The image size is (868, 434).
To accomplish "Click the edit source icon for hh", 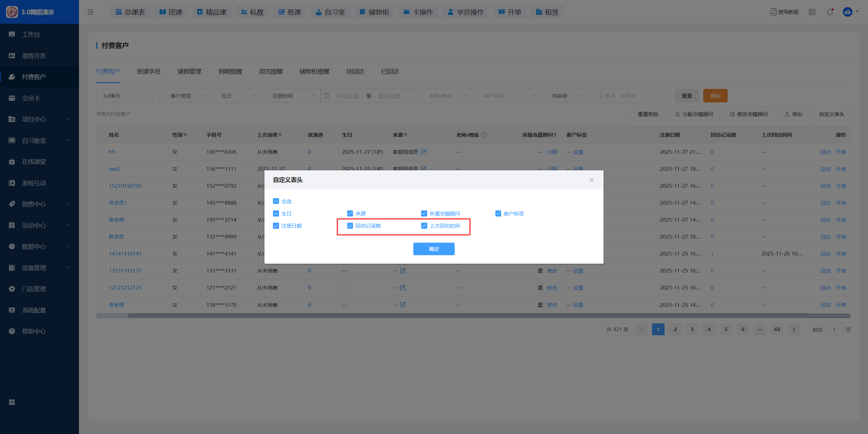I will pyautogui.click(x=424, y=152).
